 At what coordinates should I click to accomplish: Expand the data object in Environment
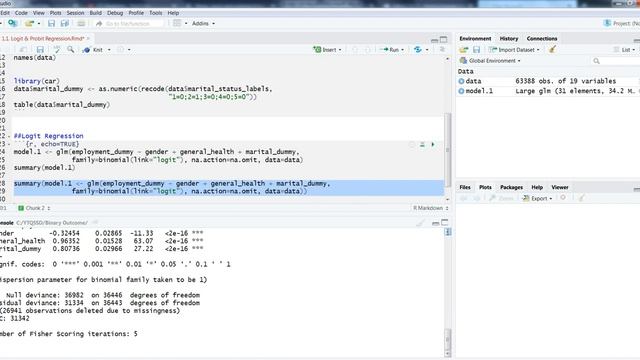pos(461,81)
